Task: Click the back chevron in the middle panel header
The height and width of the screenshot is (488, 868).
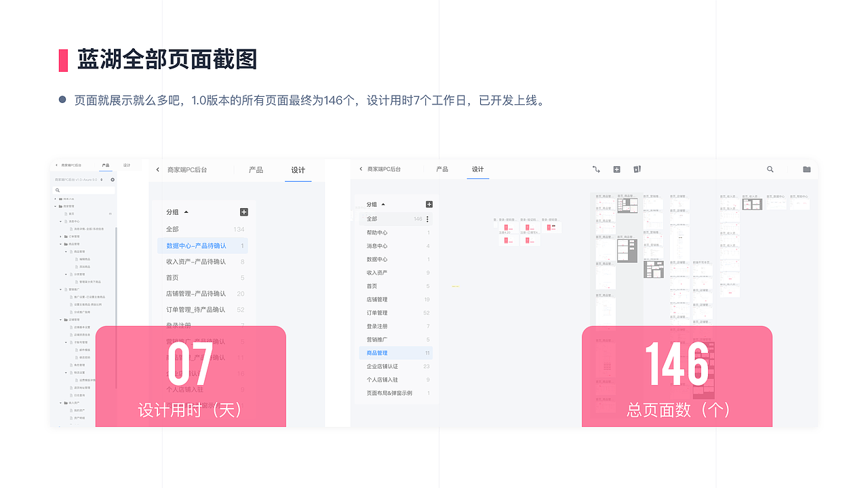Action: coord(157,169)
